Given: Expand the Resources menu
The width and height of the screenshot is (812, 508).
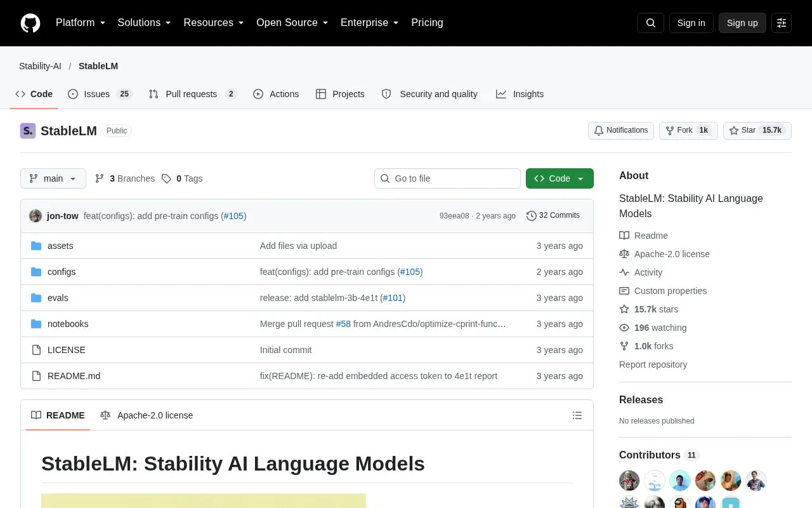Looking at the screenshot, I should tap(214, 23).
